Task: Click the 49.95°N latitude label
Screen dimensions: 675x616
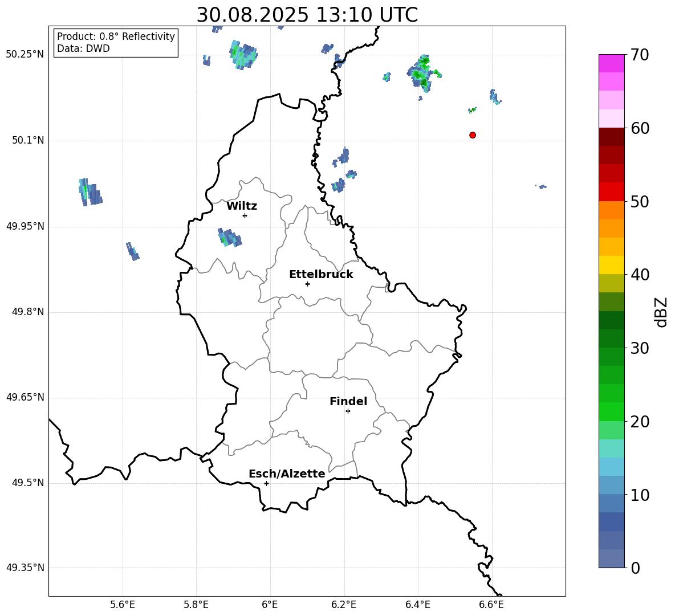Action: (25, 226)
